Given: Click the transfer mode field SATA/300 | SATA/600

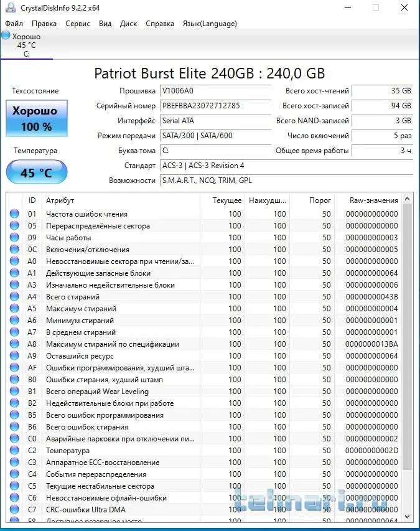Looking at the screenshot, I should (x=215, y=136).
